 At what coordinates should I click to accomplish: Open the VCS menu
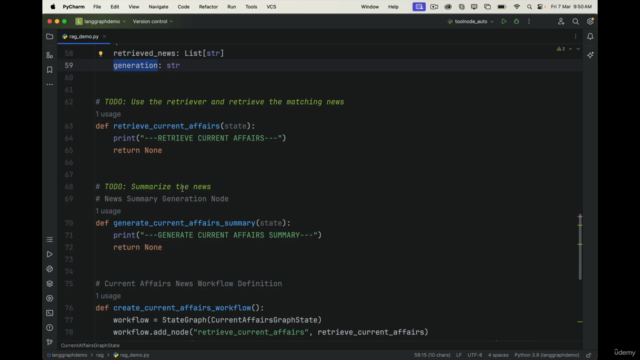[271, 7]
